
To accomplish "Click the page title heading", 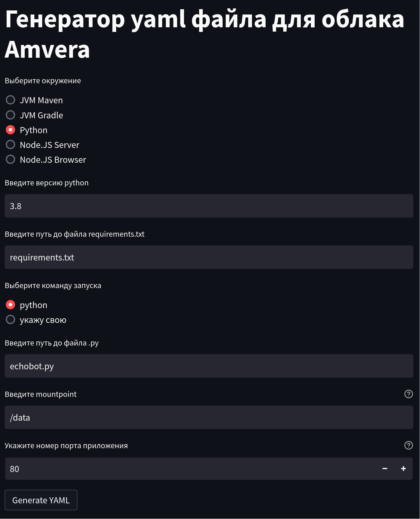I will click(205, 34).
